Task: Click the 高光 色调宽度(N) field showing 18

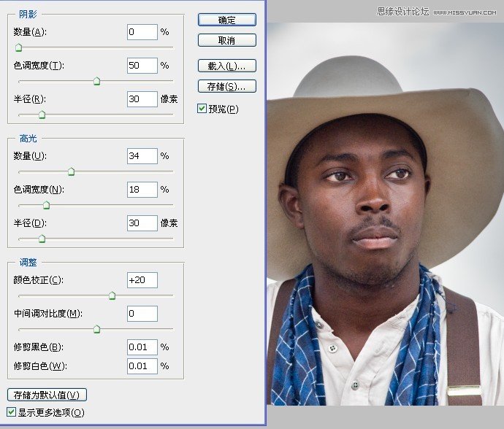Action: point(142,190)
